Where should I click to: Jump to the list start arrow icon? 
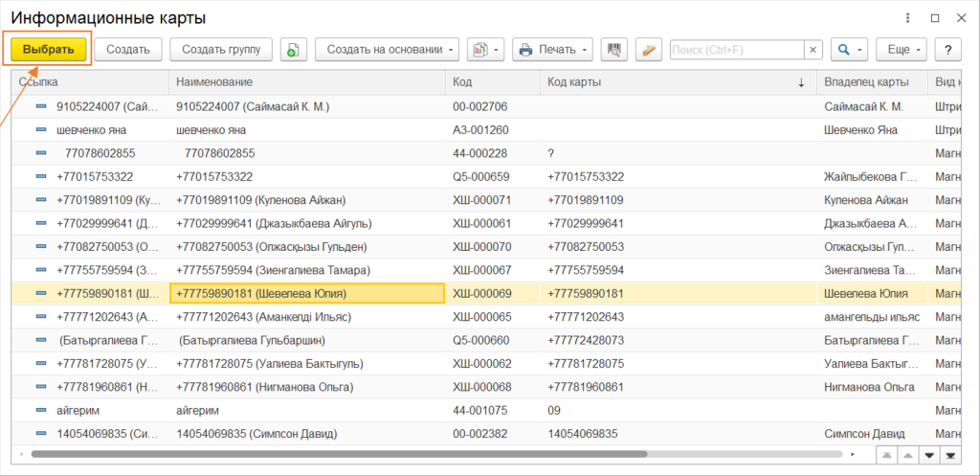[x=887, y=455]
